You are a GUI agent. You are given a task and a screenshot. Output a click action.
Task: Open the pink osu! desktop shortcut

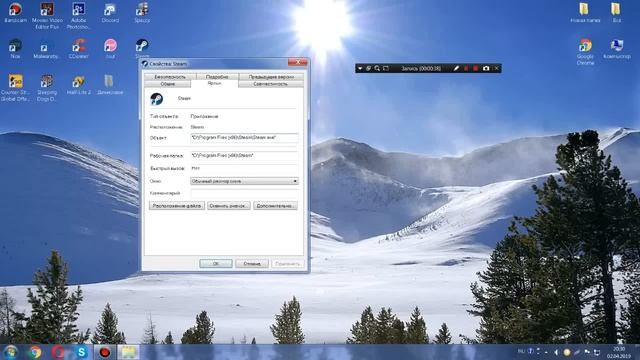[x=110, y=49]
